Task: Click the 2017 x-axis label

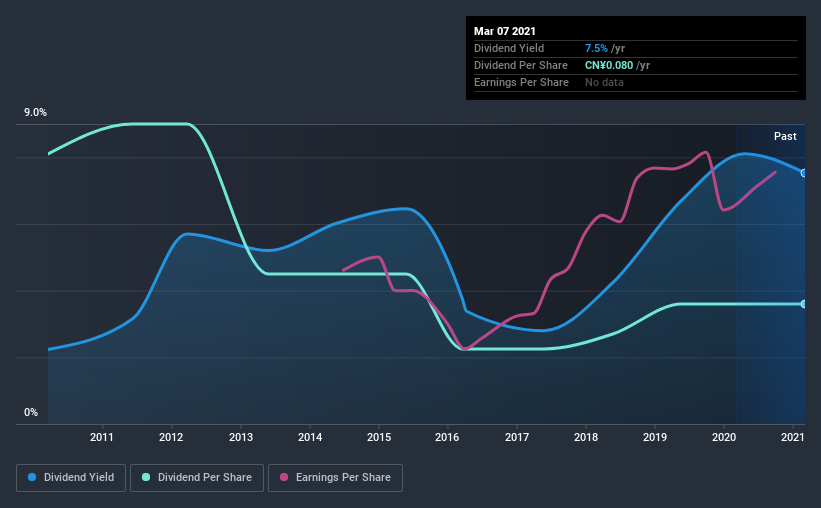Action: click(x=517, y=437)
